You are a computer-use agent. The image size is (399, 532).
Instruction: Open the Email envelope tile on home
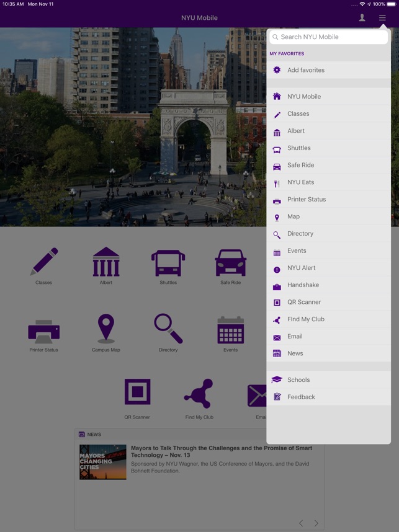tap(258, 401)
